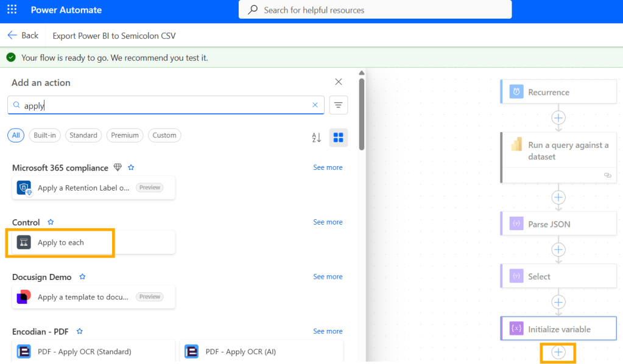Switch to the Built-in filter tab
The width and height of the screenshot is (623, 364).
(x=44, y=135)
